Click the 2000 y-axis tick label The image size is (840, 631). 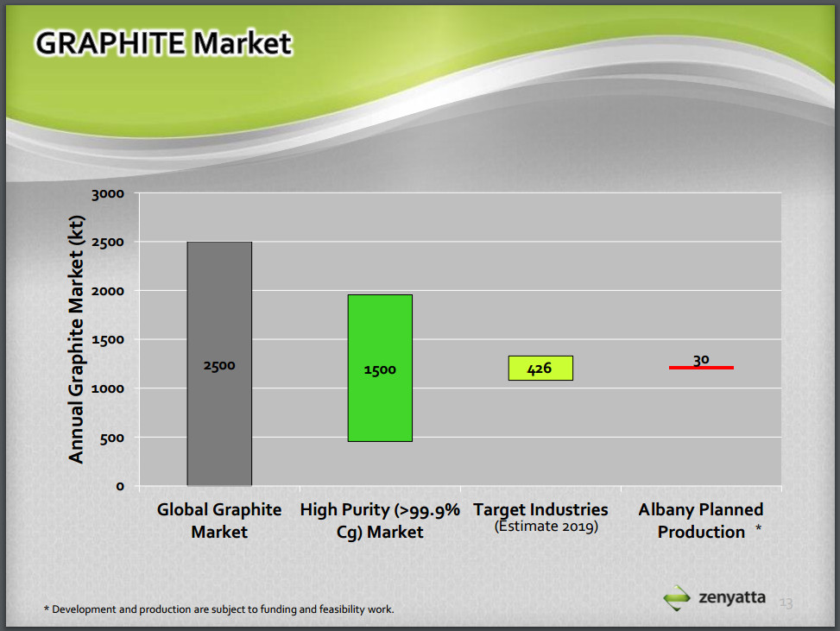[108, 291]
